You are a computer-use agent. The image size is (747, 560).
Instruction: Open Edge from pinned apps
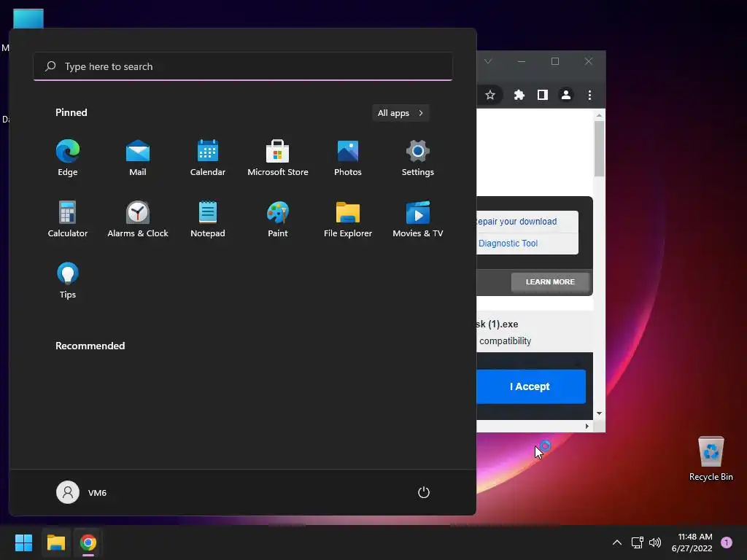[x=68, y=158]
